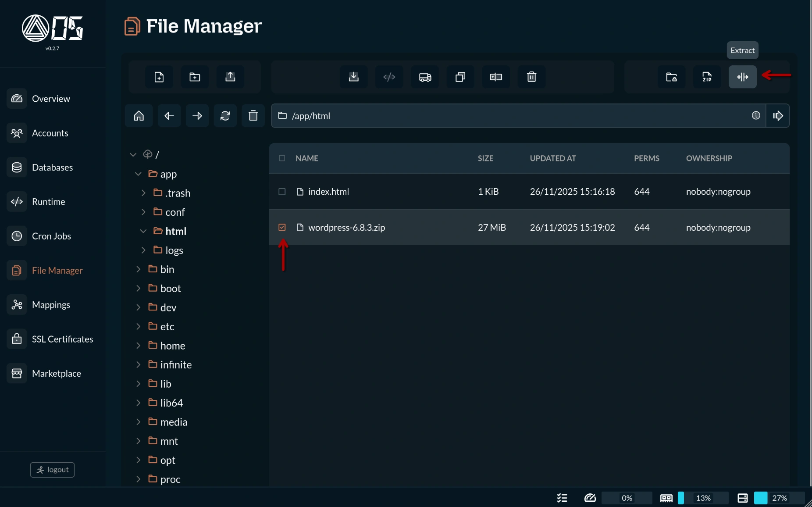Open Databases from the sidebar
The image size is (812, 507).
(52, 168)
